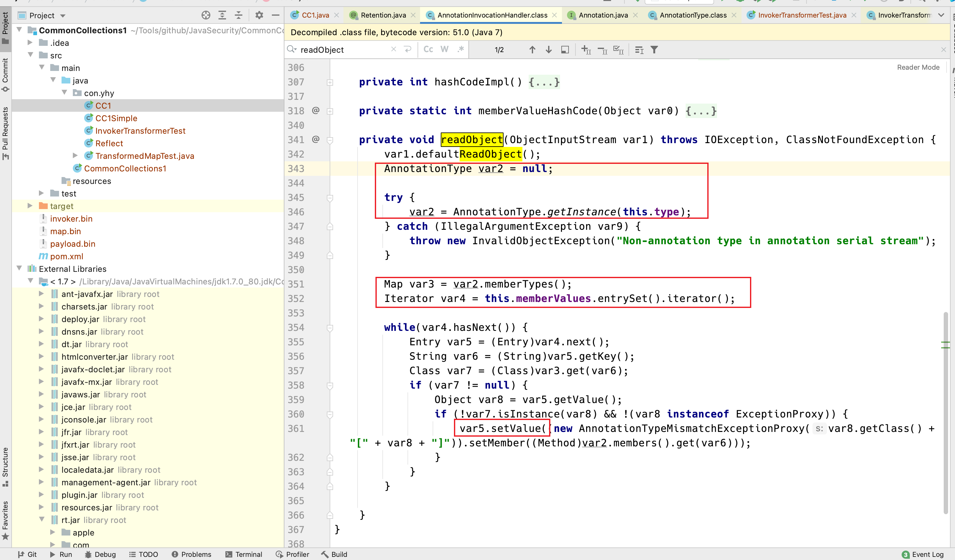Go to previous search occurrence arrow

pyautogui.click(x=532, y=50)
